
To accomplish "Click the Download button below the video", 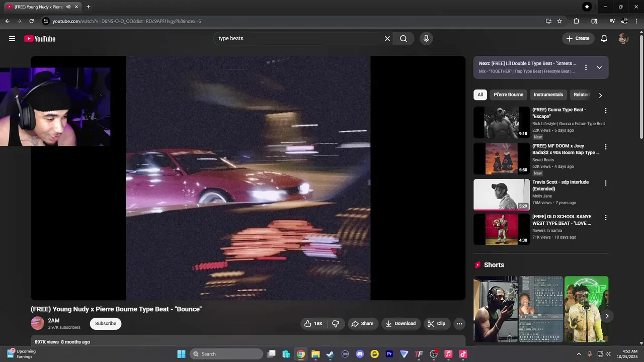I will coord(400,324).
